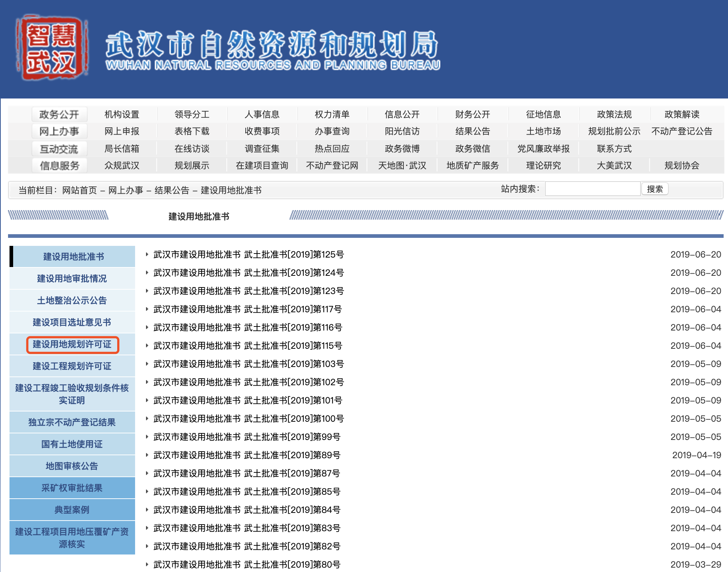Open the 网上办事 category button
The image size is (728, 572).
coord(59,131)
